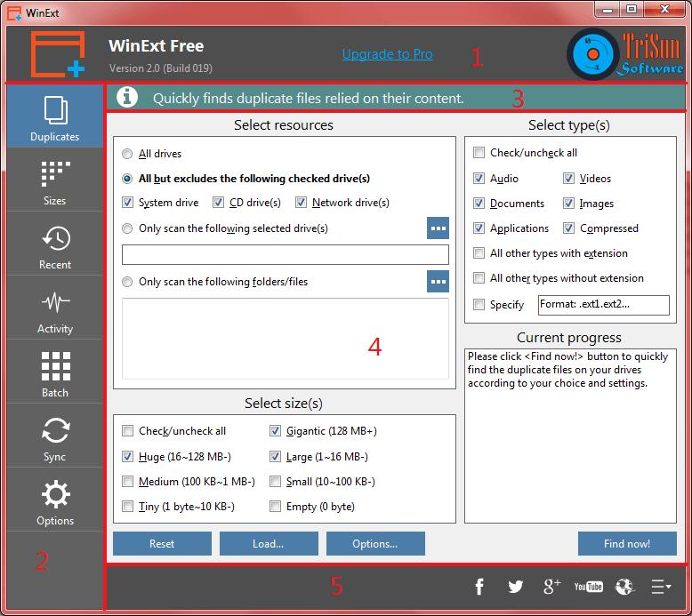Click the YouTube icon
This screenshot has height=616, width=692.
point(588,587)
